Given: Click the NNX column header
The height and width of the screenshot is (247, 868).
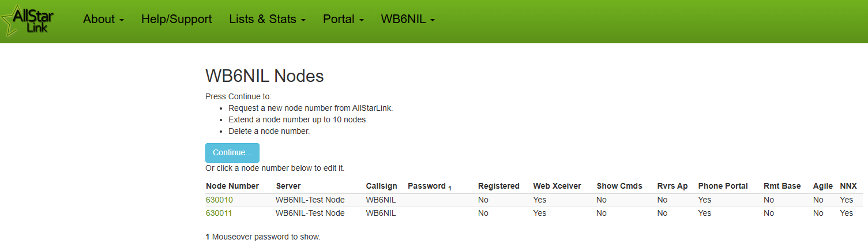Looking at the screenshot, I should click(848, 186).
